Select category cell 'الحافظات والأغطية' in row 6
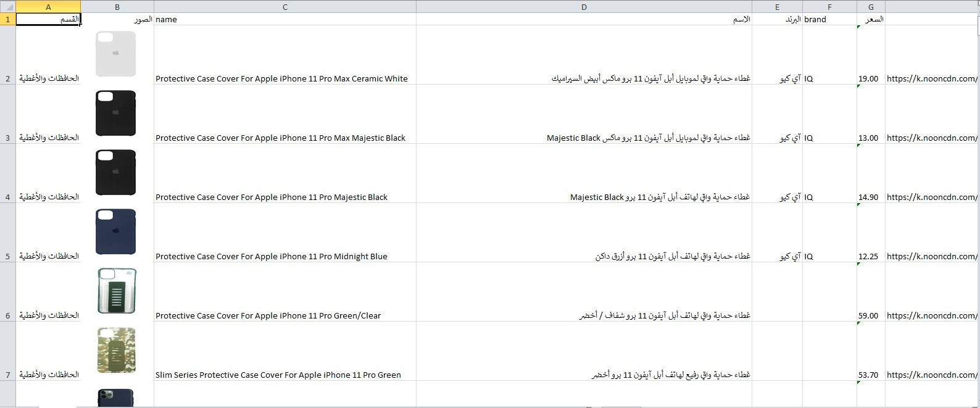Screen dimensions: 980x408 pos(48,292)
